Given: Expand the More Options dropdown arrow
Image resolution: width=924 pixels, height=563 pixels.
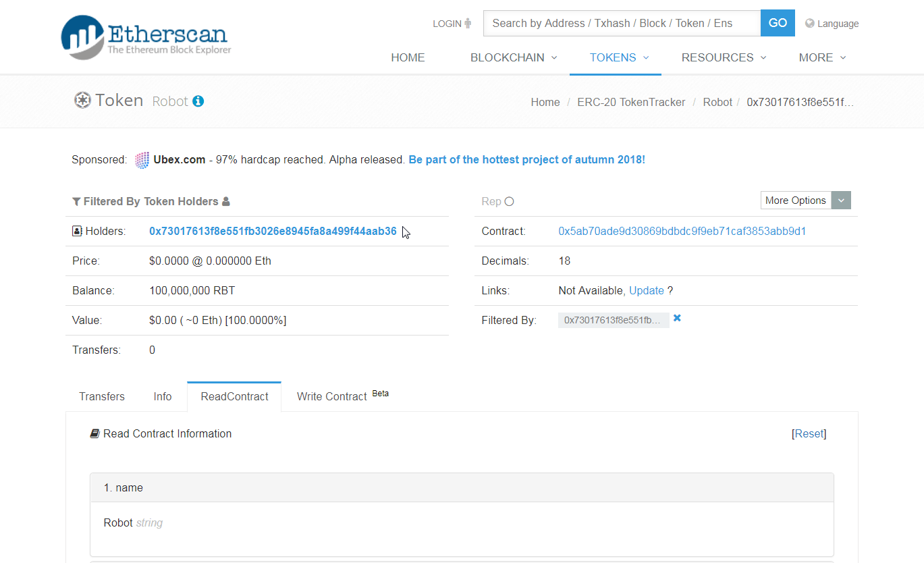Looking at the screenshot, I should (841, 200).
